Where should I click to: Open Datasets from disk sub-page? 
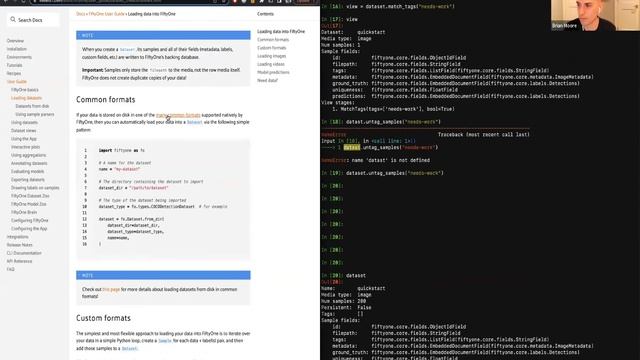pos(32,106)
